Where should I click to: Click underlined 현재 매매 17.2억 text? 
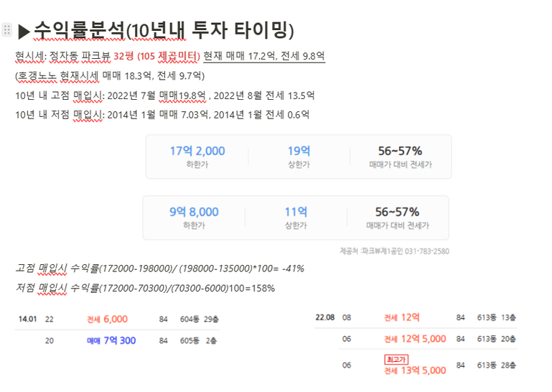239,56
